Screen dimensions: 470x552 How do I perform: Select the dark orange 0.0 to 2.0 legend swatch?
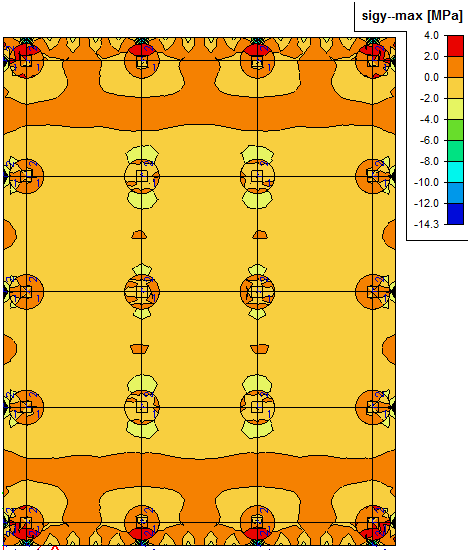tap(455, 67)
